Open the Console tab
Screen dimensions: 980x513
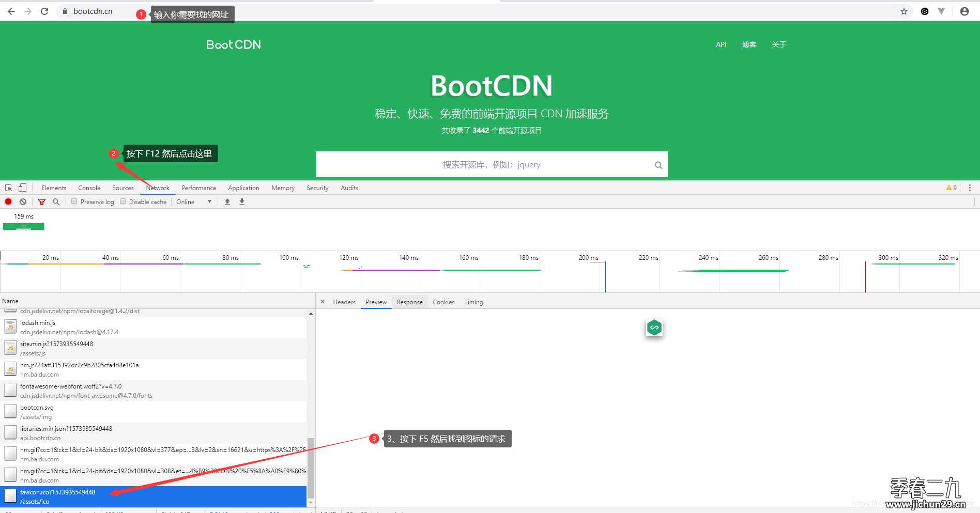(x=89, y=188)
